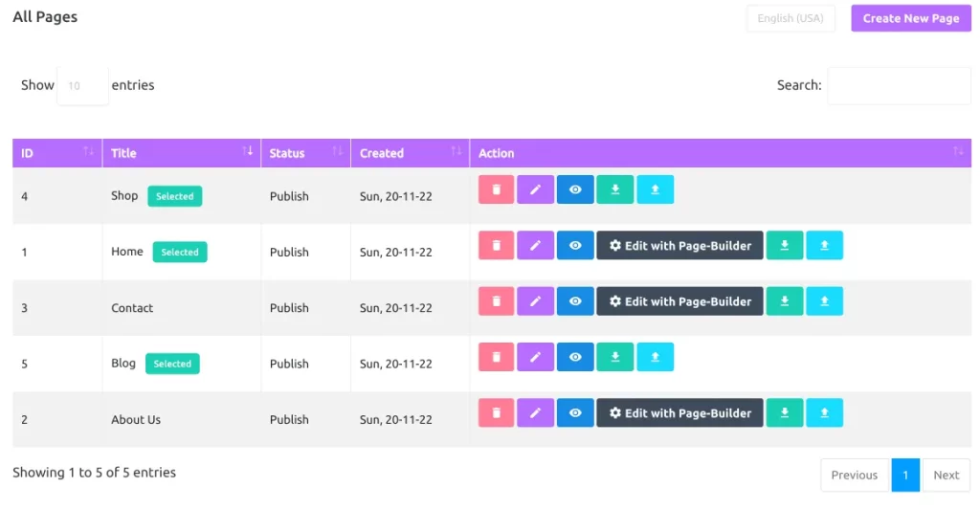
Task: Open Edit with Page-Builder for Home
Action: 679,245
